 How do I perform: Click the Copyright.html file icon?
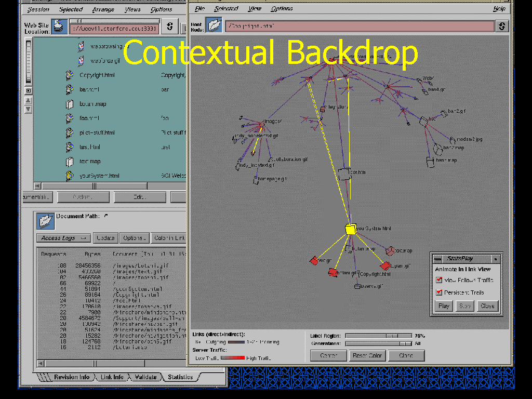pyautogui.click(x=70, y=75)
